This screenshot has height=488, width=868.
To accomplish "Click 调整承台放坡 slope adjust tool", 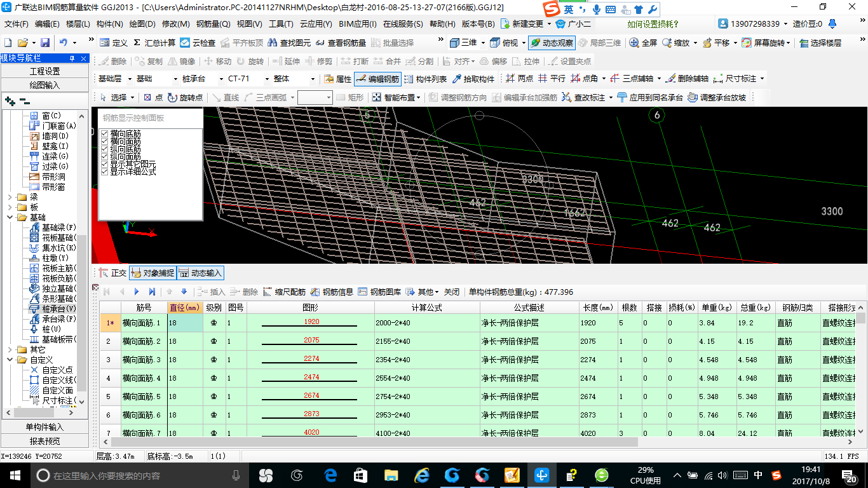I will click(717, 97).
